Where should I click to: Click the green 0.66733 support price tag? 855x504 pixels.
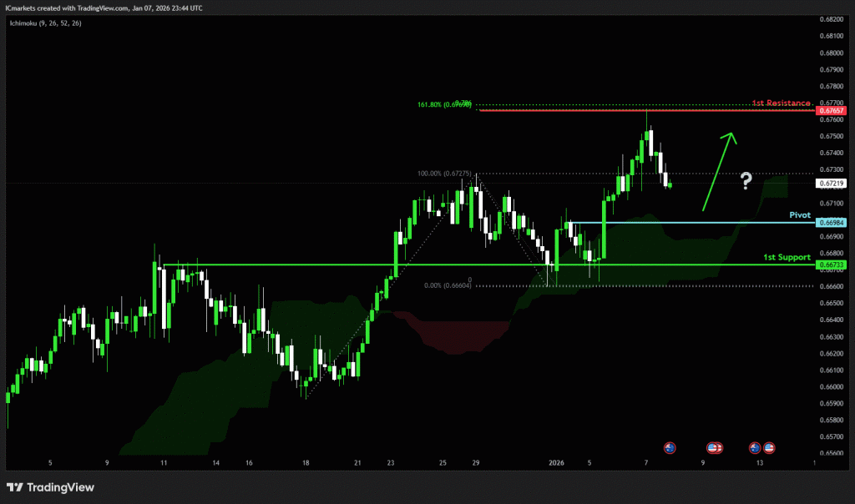point(832,265)
